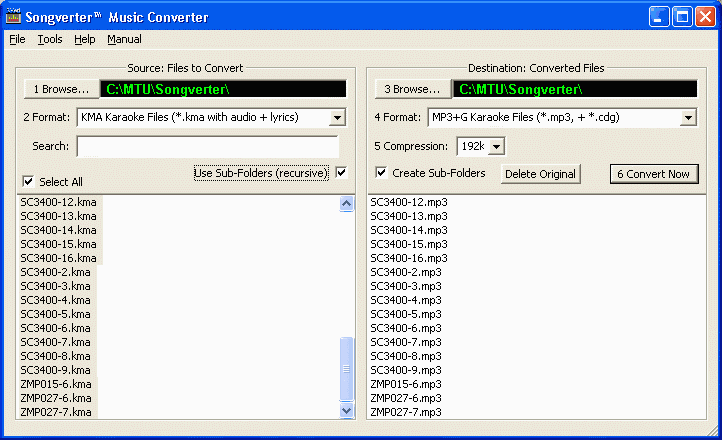Select SC3400-2.kma in source list
Screen dimensions: 722x440
coord(56,272)
